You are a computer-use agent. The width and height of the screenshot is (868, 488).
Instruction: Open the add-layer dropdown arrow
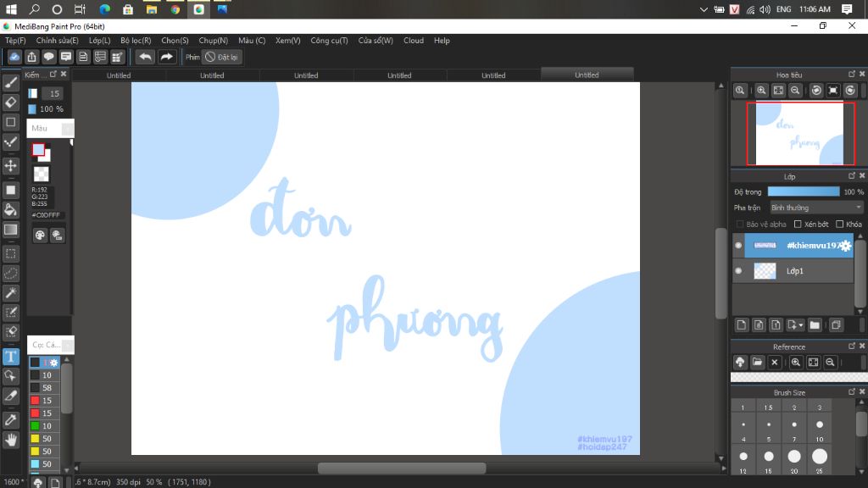[x=800, y=325]
